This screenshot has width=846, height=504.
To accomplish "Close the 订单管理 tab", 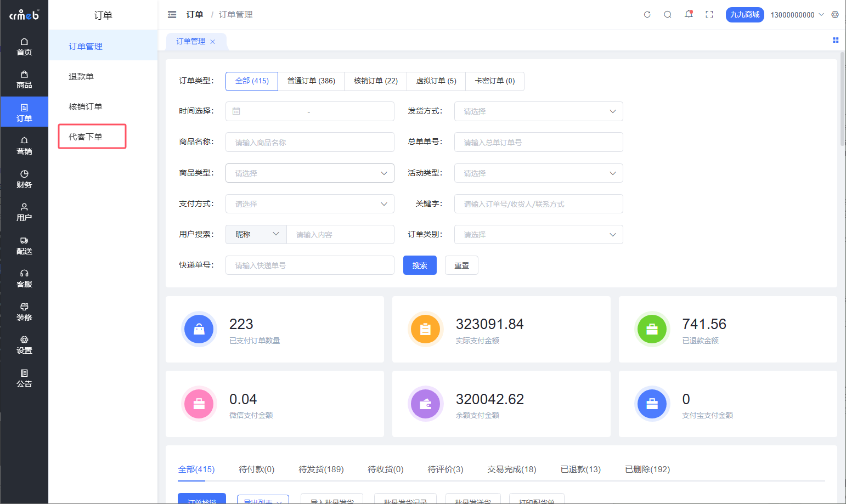I will [213, 42].
